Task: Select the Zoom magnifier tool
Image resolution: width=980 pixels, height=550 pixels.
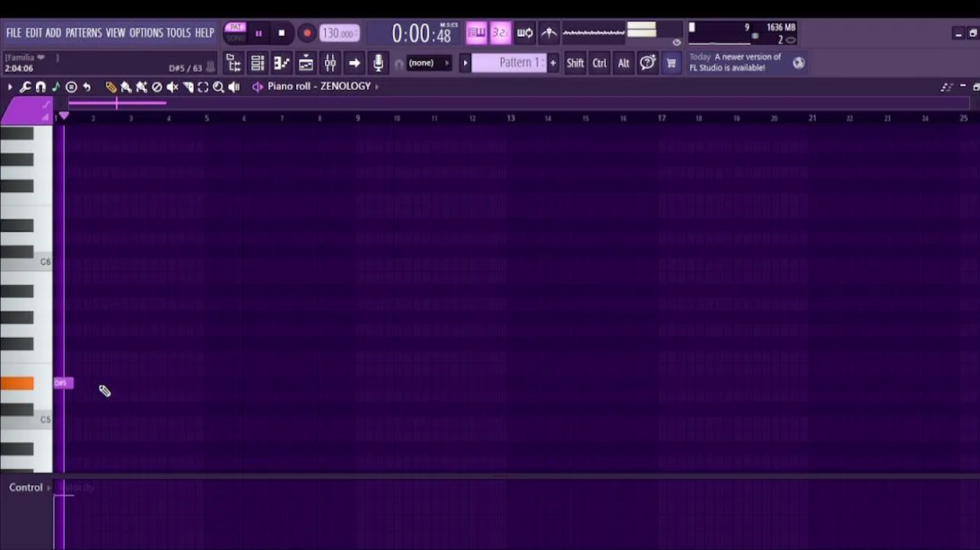Action: coord(218,87)
